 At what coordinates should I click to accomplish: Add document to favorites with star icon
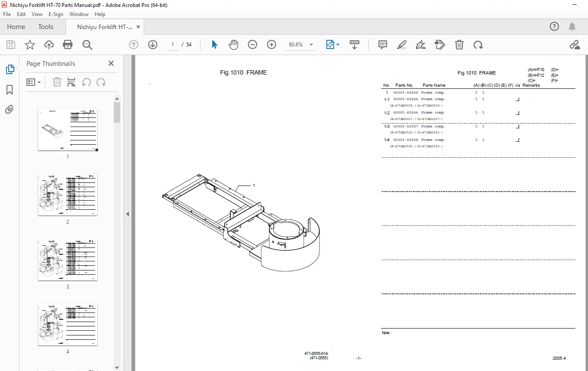[x=30, y=45]
